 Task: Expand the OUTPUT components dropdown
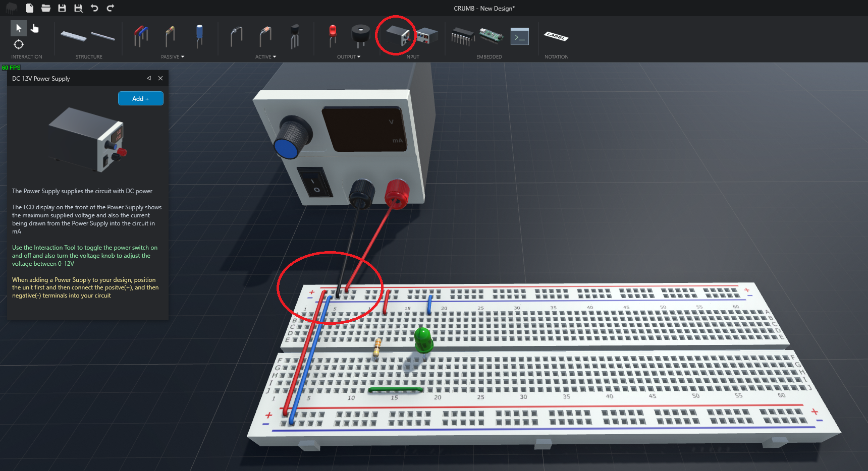[349, 57]
